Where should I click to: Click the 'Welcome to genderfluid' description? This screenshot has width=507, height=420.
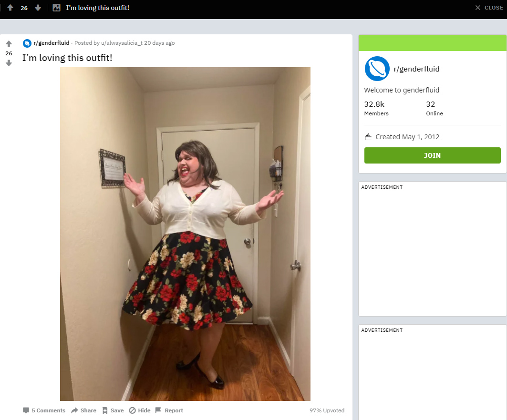coord(402,90)
